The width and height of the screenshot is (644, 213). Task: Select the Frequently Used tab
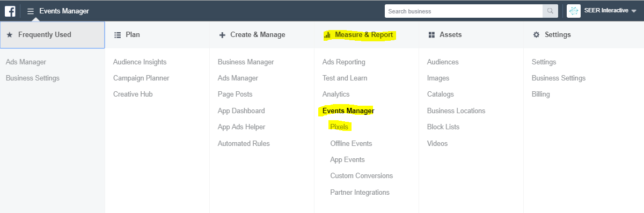[53, 35]
